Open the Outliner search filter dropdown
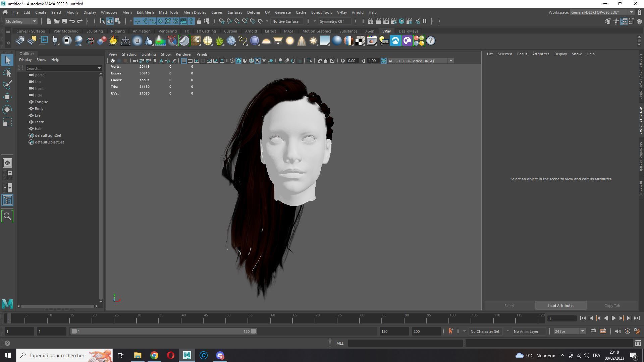The height and width of the screenshot is (362, 644). (x=99, y=68)
